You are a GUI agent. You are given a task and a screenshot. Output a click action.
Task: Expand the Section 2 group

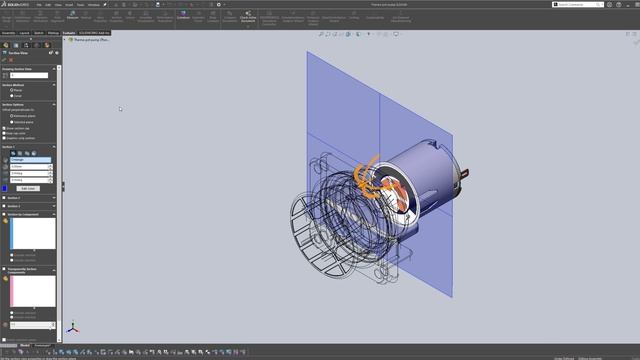pyautogui.click(x=54, y=198)
